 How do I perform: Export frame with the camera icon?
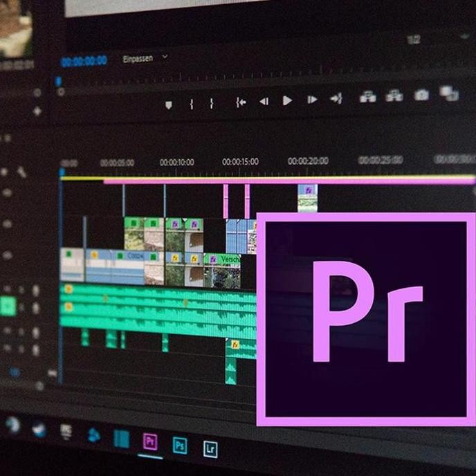click(421, 95)
